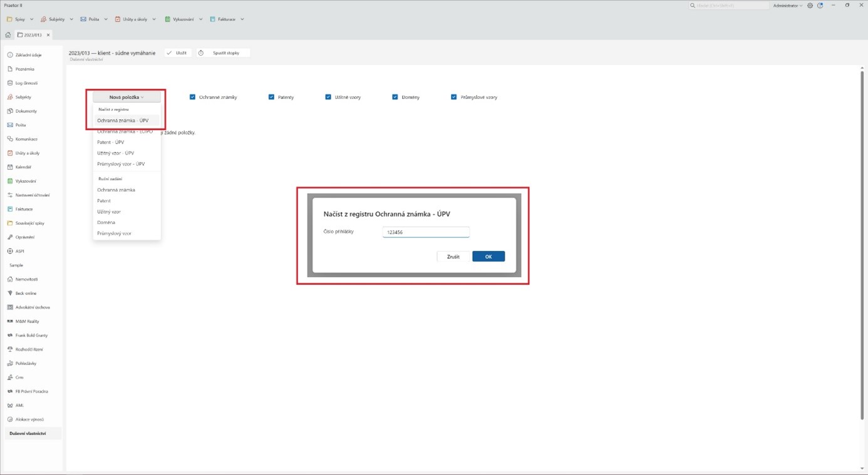Viewport: 868px width, 475px height.
Task: Open the Administrator user dropdown
Action: click(787, 6)
